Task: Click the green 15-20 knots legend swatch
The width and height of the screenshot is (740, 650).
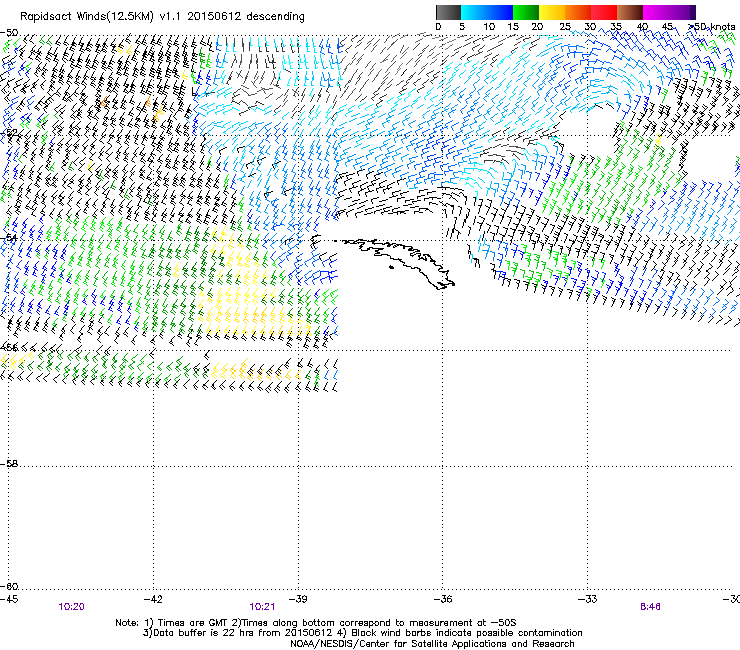Action: point(526,12)
